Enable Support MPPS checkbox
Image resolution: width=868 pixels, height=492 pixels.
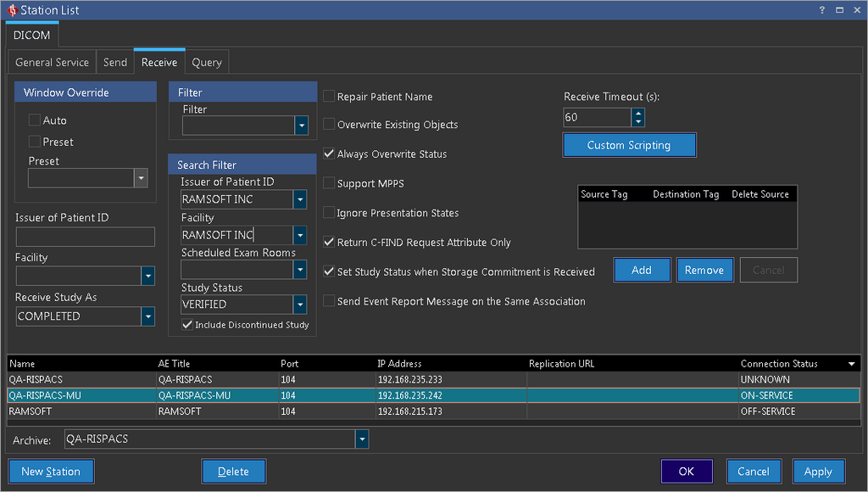pos(329,183)
